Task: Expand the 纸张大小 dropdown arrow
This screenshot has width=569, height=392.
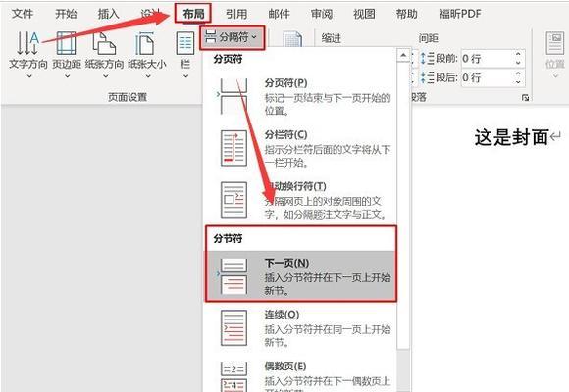Action: pyautogui.click(x=148, y=76)
